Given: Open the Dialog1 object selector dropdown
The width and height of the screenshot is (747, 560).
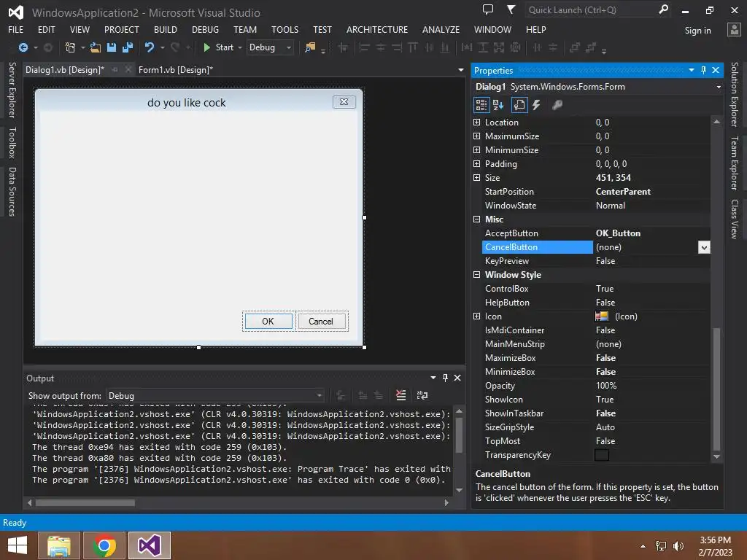Looking at the screenshot, I should [719, 87].
